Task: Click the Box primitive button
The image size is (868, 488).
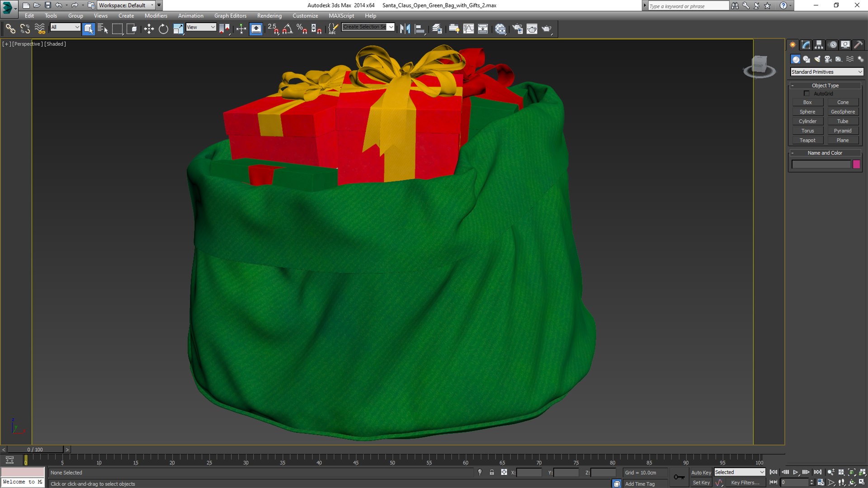Action: tap(807, 103)
